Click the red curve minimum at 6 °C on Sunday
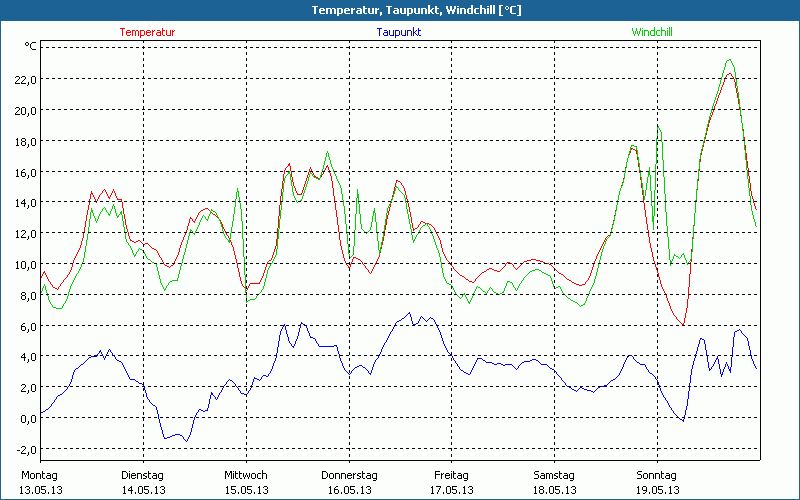This screenshot has height=500, width=800. click(683, 325)
